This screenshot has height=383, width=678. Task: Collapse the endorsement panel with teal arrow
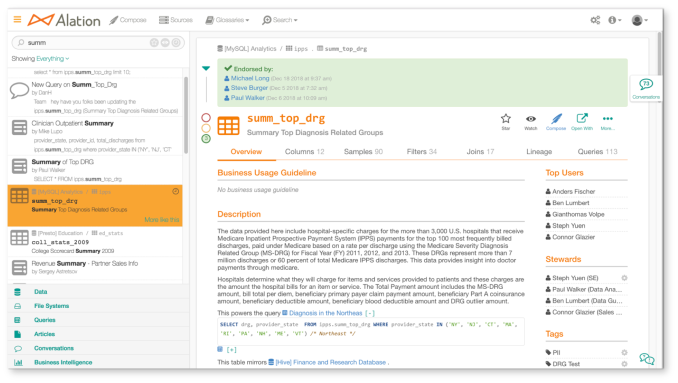point(206,68)
